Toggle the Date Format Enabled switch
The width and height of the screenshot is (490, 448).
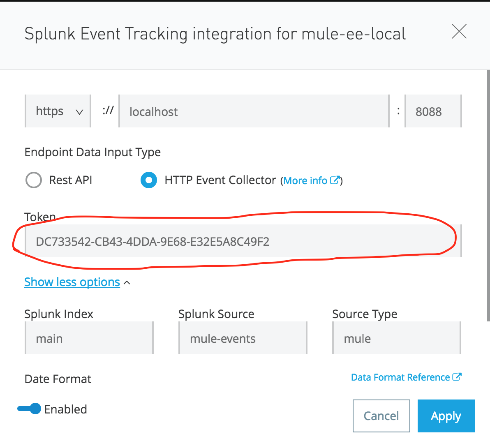point(29,409)
